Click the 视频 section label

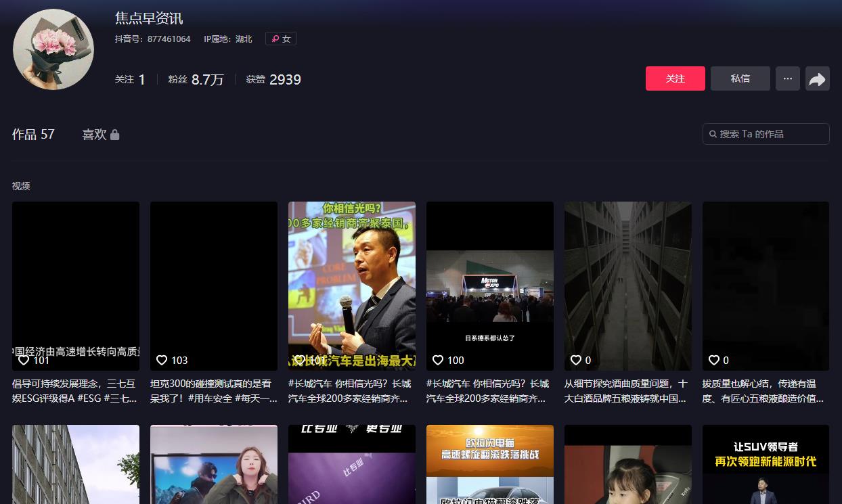(21, 186)
